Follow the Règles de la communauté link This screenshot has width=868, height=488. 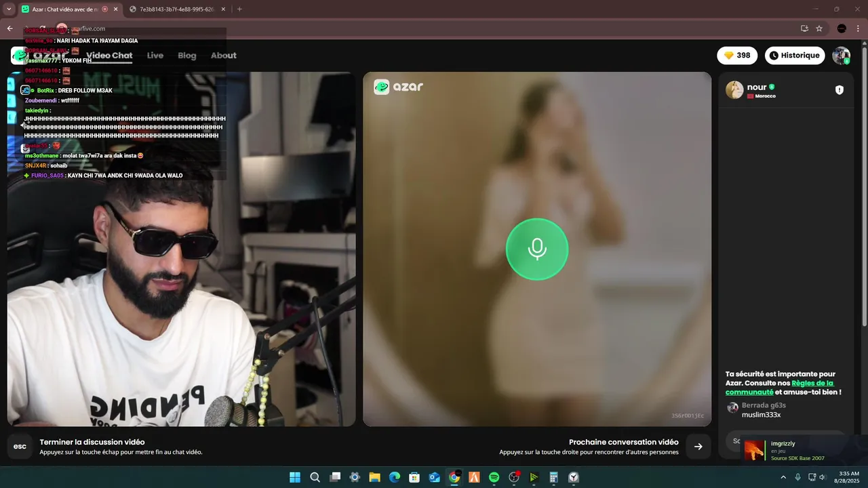coord(780,388)
